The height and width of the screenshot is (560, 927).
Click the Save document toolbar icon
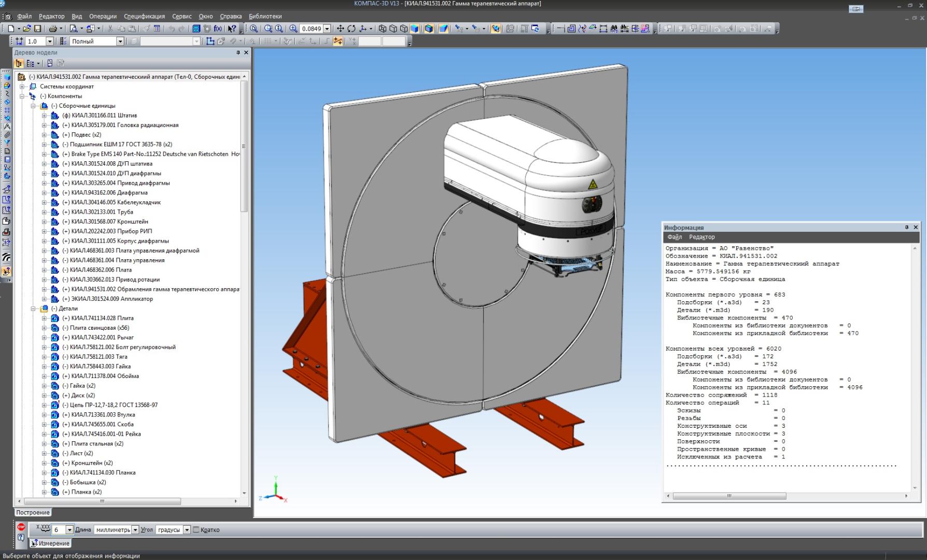pos(37,29)
